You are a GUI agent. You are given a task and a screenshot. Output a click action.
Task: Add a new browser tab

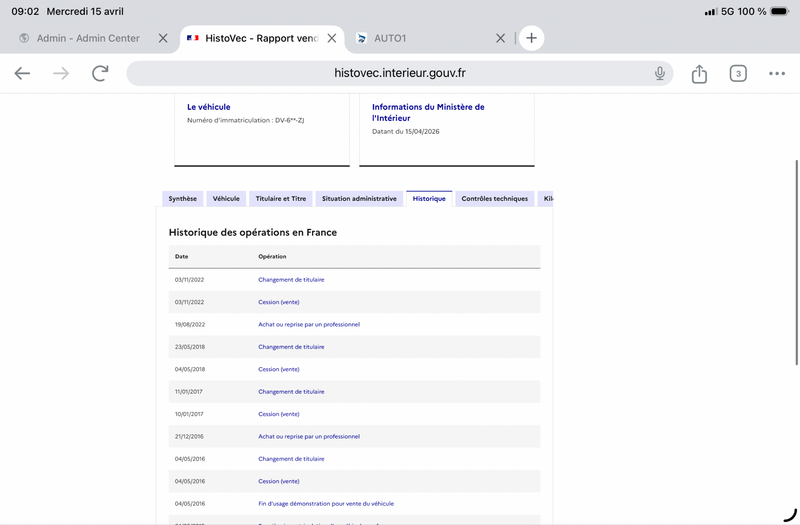[531, 38]
